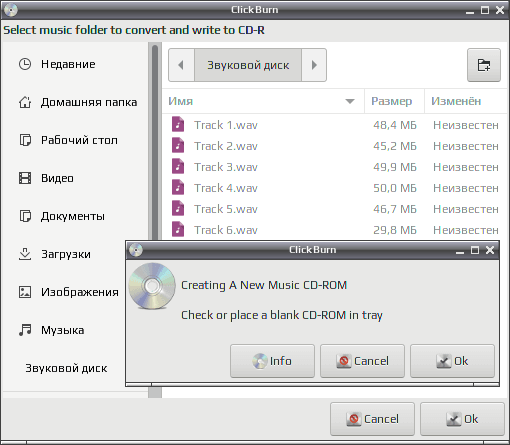Select Track 3.wav file icon
Viewport: 510px width, 445px height.
click(178, 167)
